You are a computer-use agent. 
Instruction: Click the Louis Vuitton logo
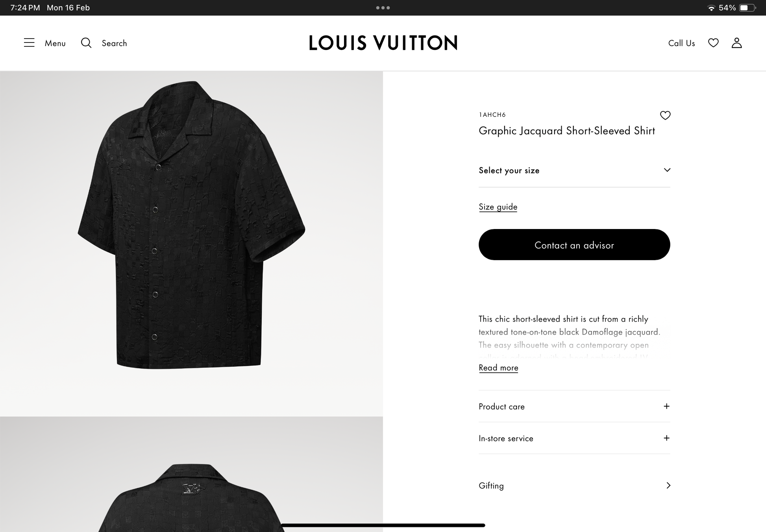[383, 43]
